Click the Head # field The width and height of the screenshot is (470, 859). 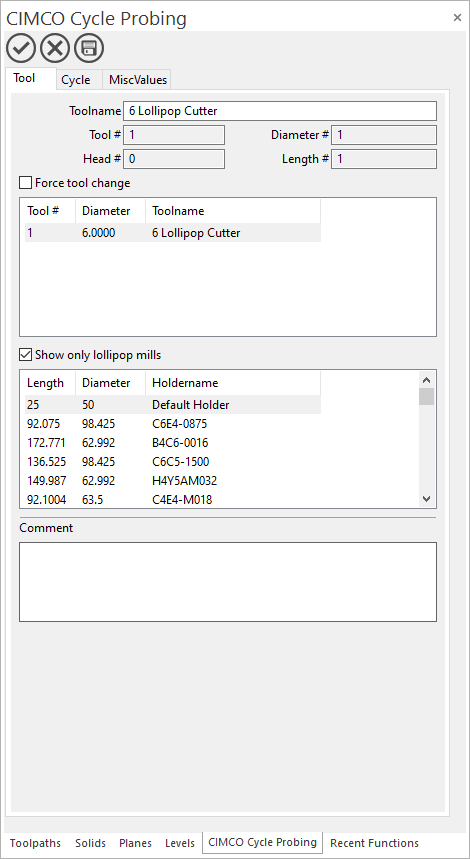[x=174, y=159]
